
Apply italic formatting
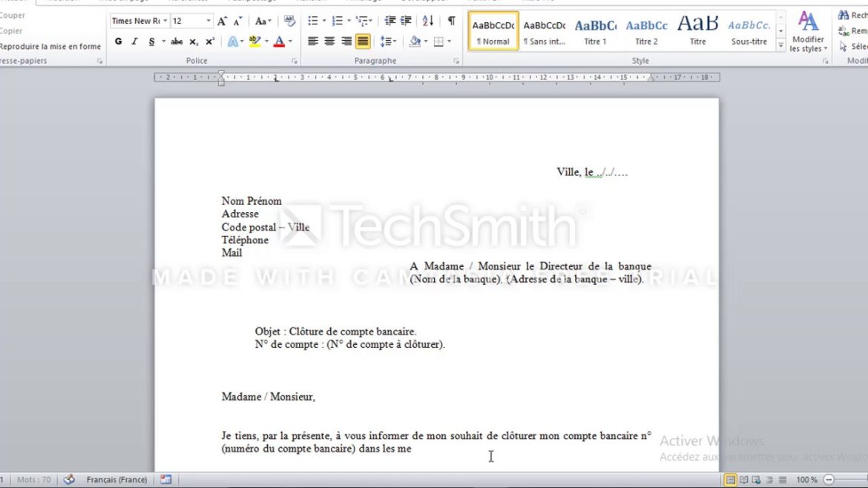pyautogui.click(x=134, y=42)
